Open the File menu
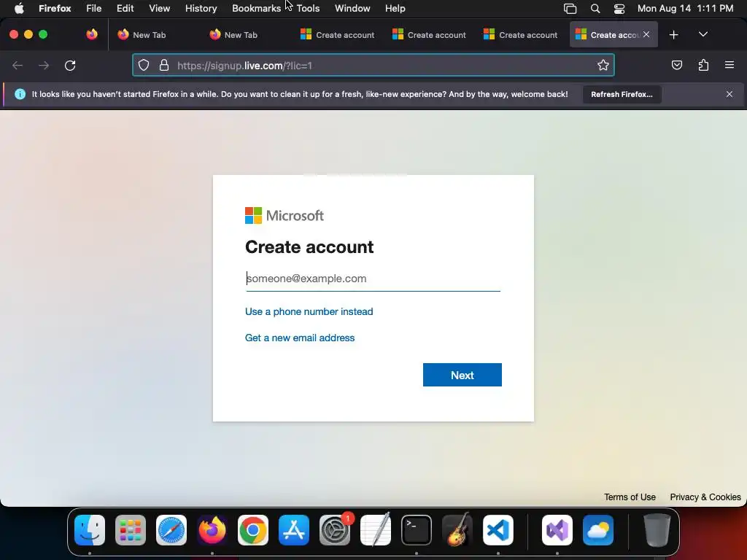The width and height of the screenshot is (747, 560). tap(94, 8)
